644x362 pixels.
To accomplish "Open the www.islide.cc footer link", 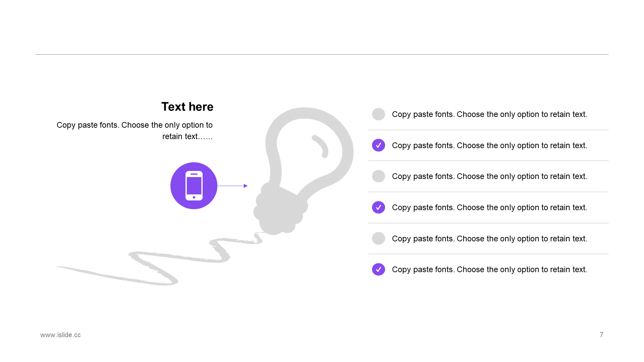I will [x=60, y=335].
